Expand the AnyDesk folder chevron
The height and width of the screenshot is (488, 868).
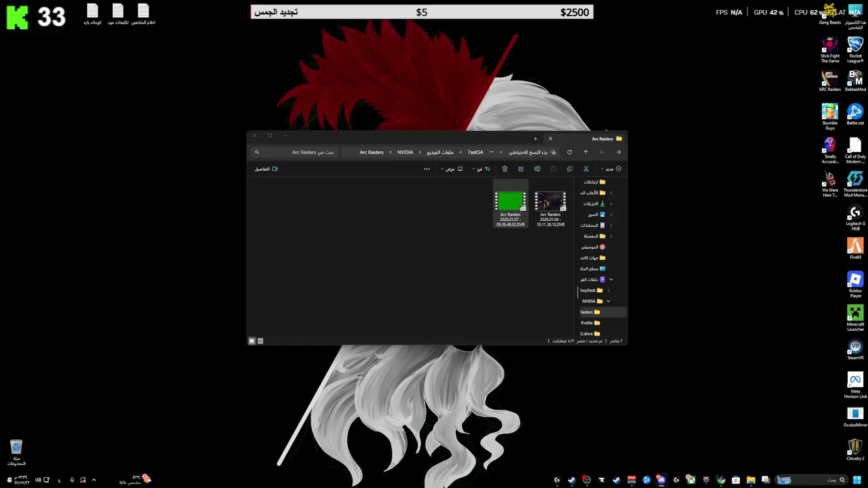(x=608, y=290)
